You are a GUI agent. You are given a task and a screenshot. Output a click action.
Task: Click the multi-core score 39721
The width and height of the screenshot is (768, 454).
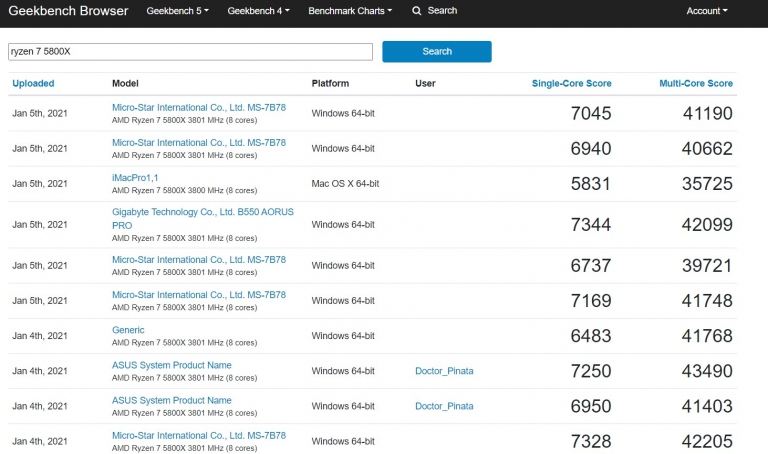707,266
